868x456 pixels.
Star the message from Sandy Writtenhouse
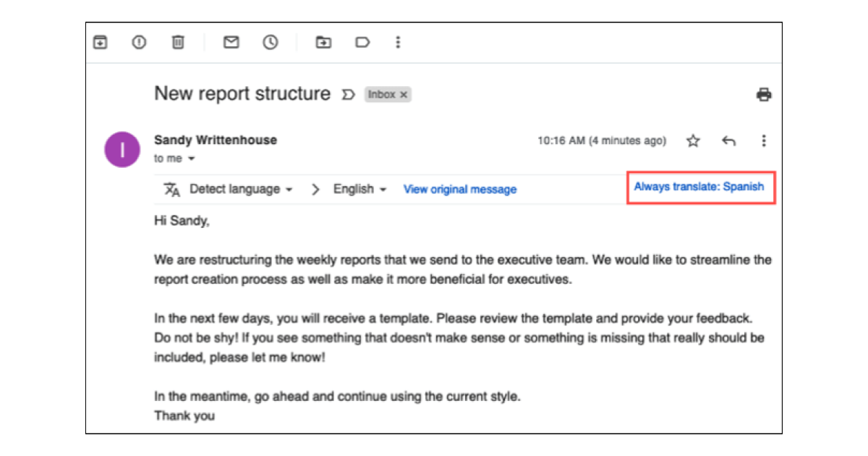coord(693,141)
